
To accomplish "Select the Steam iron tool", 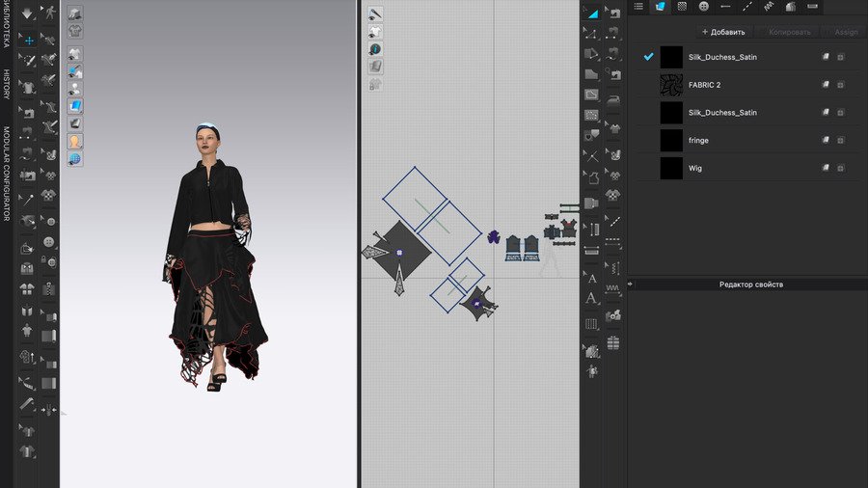I will pos(612,100).
